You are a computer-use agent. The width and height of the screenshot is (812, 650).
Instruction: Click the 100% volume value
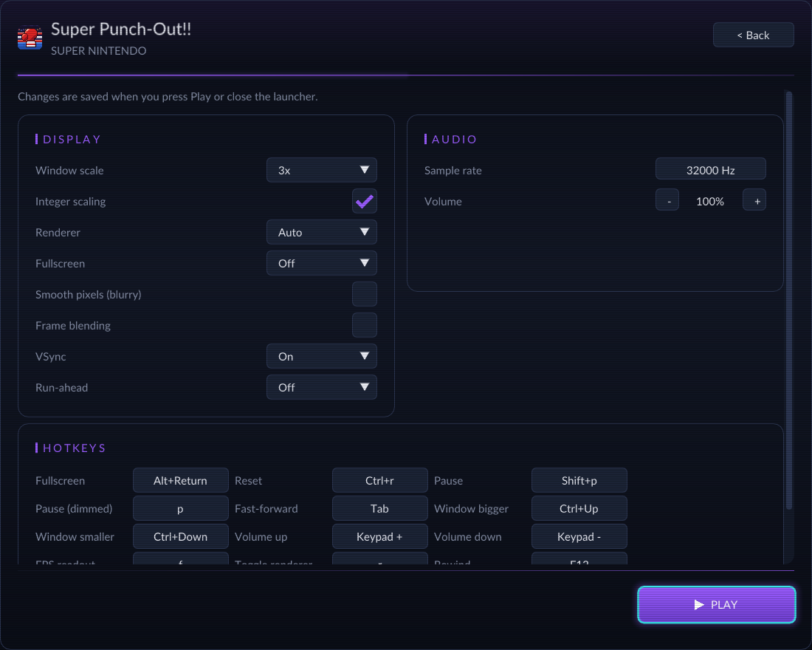710,201
